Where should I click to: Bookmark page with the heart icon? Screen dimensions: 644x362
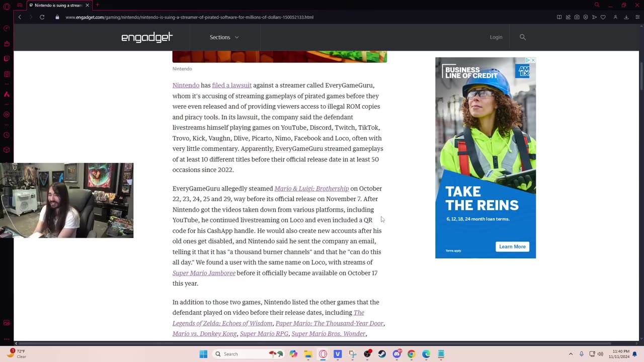(x=603, y=17)
